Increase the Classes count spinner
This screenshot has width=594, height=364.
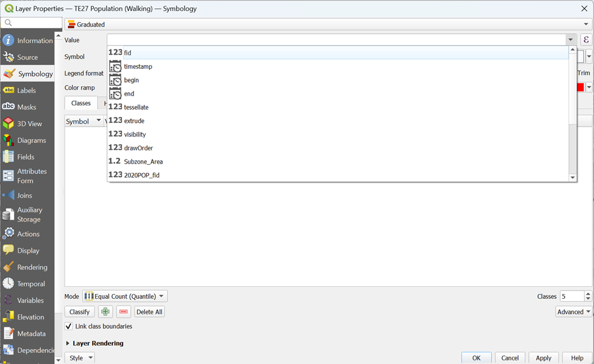588,293
